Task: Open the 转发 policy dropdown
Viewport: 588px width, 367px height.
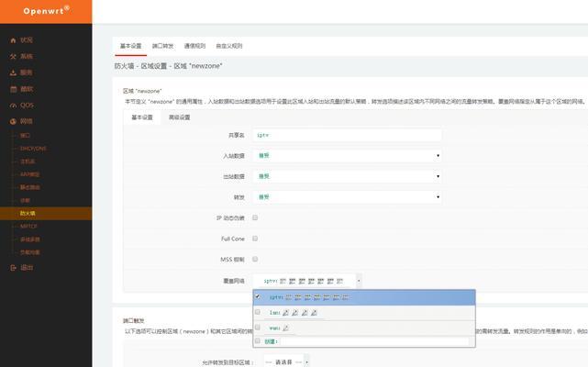Action: (x=348, y=196)
